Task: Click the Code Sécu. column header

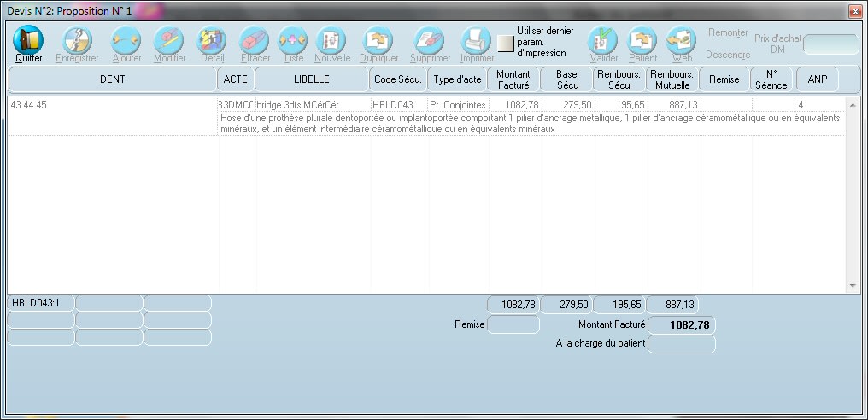Action: [x=397, y=79]
